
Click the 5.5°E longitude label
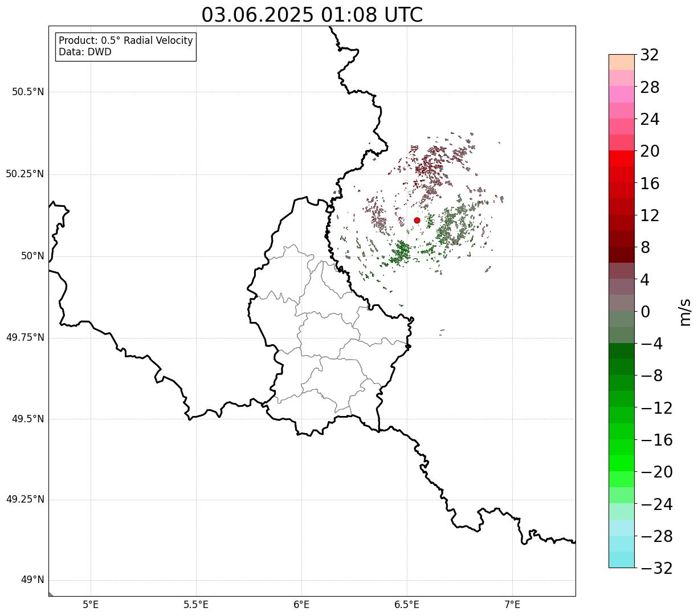[x=196, y=605]
